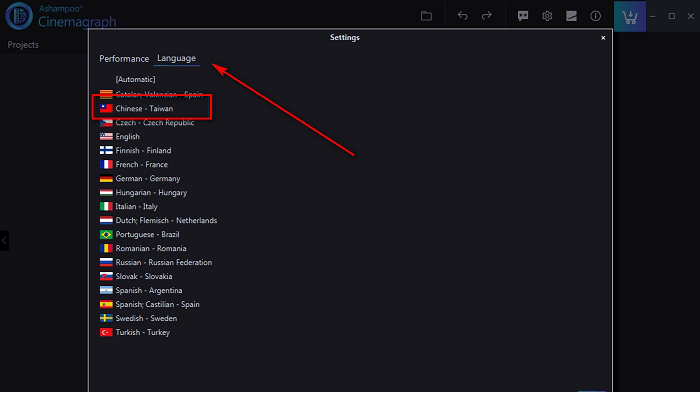Image resolution: width=700 pixels, height=407 pixels.
Task: Click the Romania flag icon
Action: coord(106,249)
